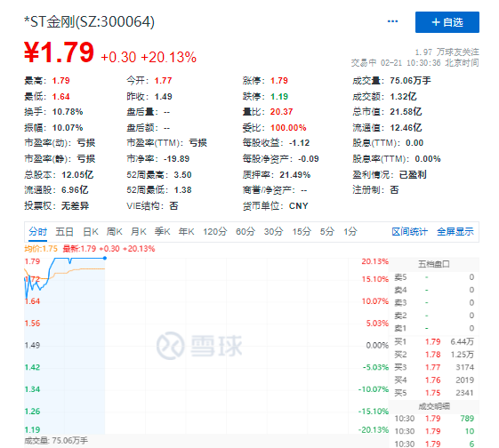The image size is (499, 448).
Task: Click the 买2 row with price 1.78
Action: point(434,355)
